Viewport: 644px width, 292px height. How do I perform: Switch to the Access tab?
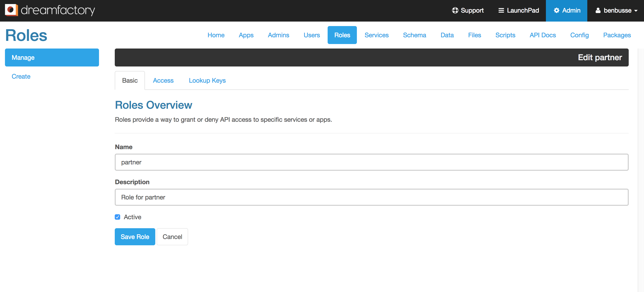tap(163, 80)
